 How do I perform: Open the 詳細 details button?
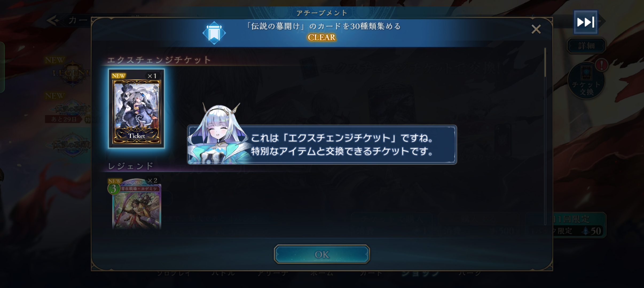coord(586,46)
